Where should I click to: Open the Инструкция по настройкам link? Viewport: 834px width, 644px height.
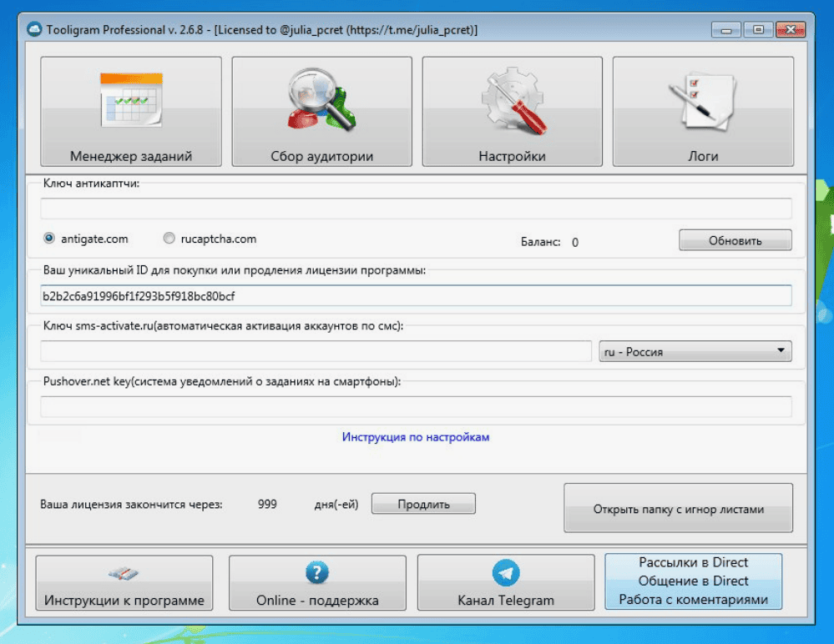pos(416,437)
